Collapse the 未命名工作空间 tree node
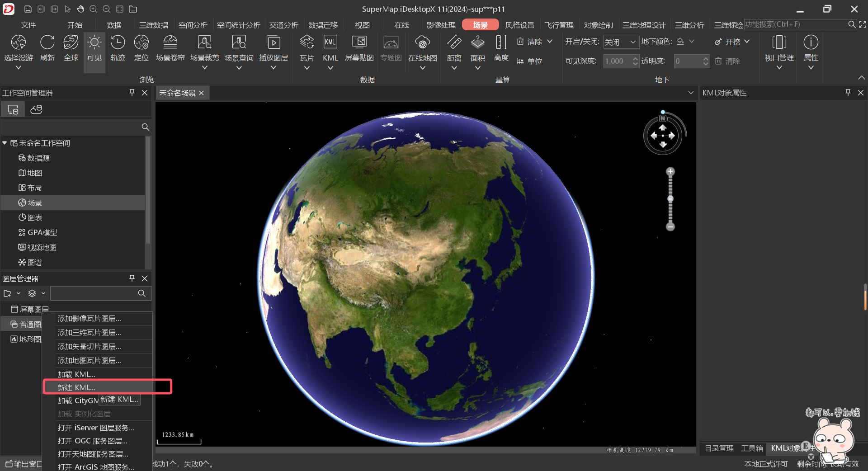Image resolution: width=868 pixels, height=471 pixels. pos(5,143)
